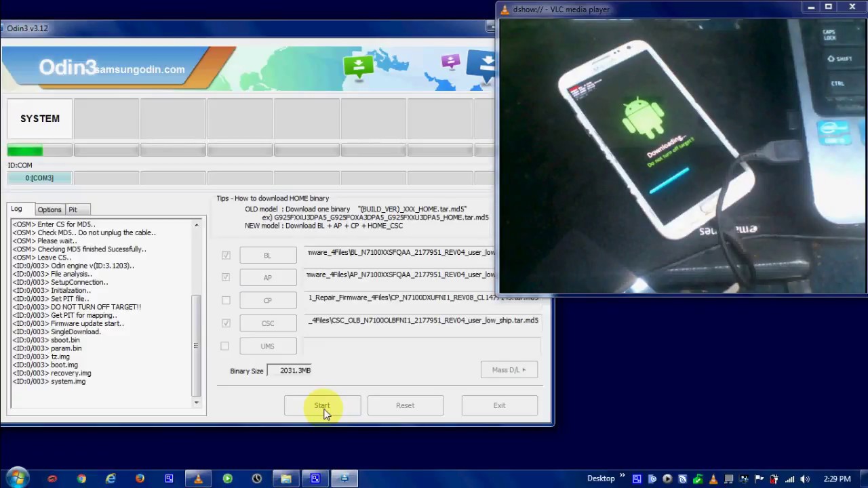
Task: Open the Action Center flag tray icon
Action: (x=759, y=479)
